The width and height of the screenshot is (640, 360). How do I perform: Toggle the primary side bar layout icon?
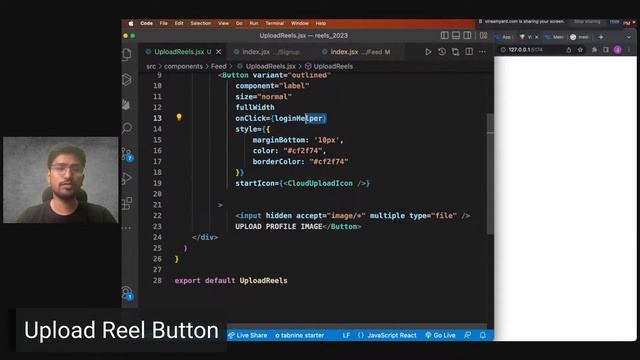coord(444,36)
